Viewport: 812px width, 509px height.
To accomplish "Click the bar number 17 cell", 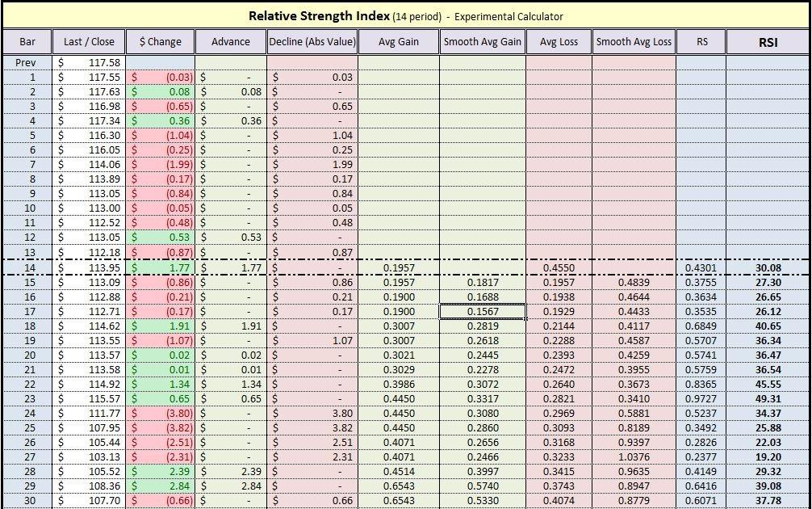I will click(27, 312).
